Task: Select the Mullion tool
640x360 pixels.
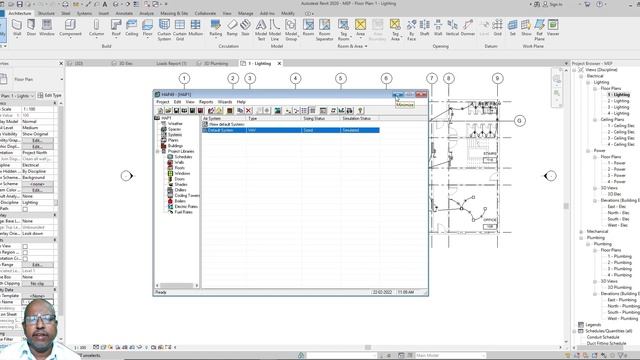Action: [x=196, y=28]
